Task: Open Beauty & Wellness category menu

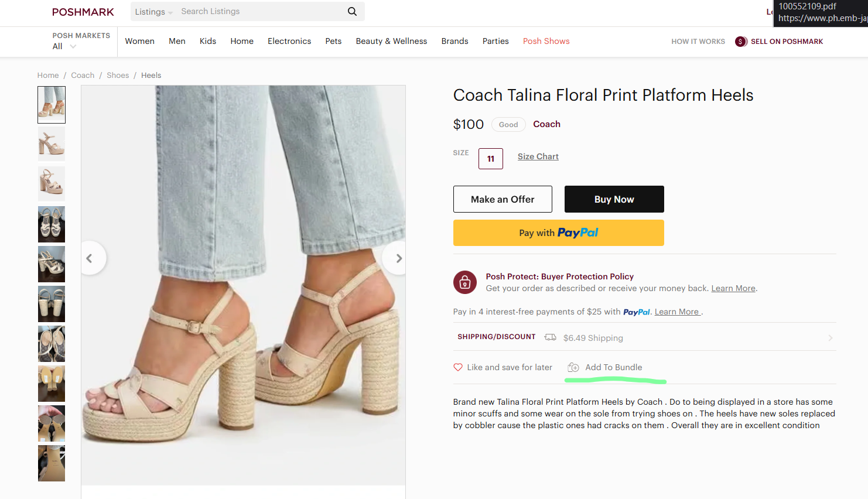Action: pyautogui.click(x=391, y=41)
